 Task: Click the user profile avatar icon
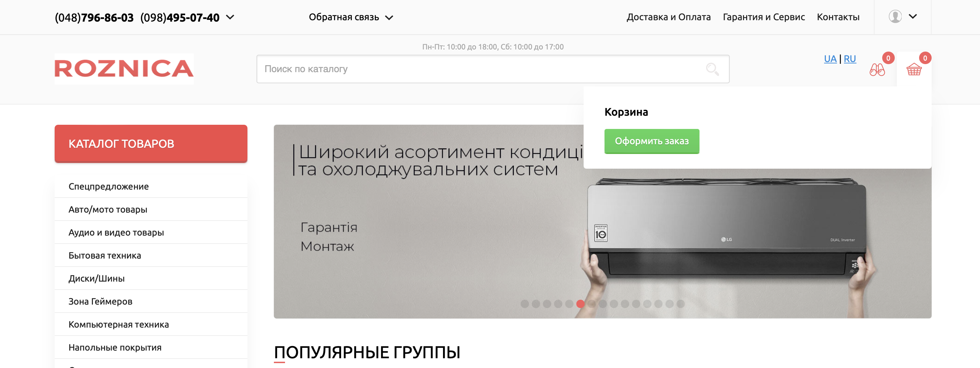point(895,17)
